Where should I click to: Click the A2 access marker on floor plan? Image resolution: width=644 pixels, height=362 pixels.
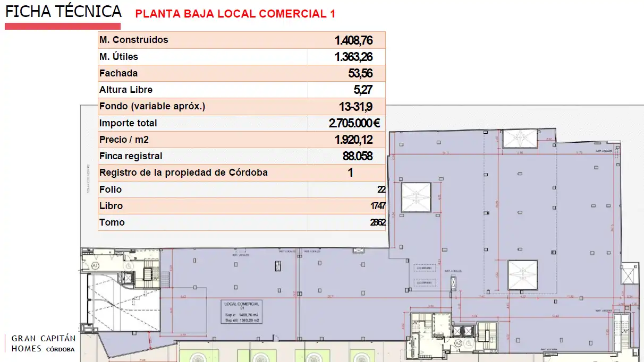tap(459, 344)
